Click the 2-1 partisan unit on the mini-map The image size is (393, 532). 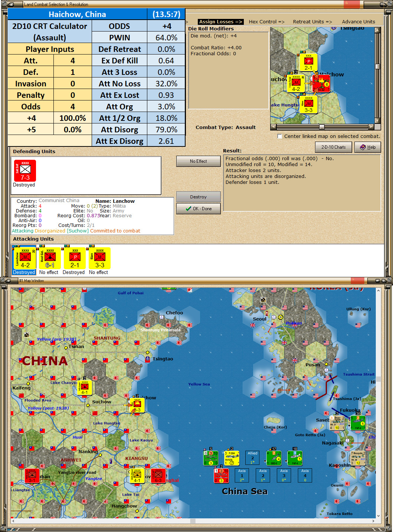tap(308, 63)
